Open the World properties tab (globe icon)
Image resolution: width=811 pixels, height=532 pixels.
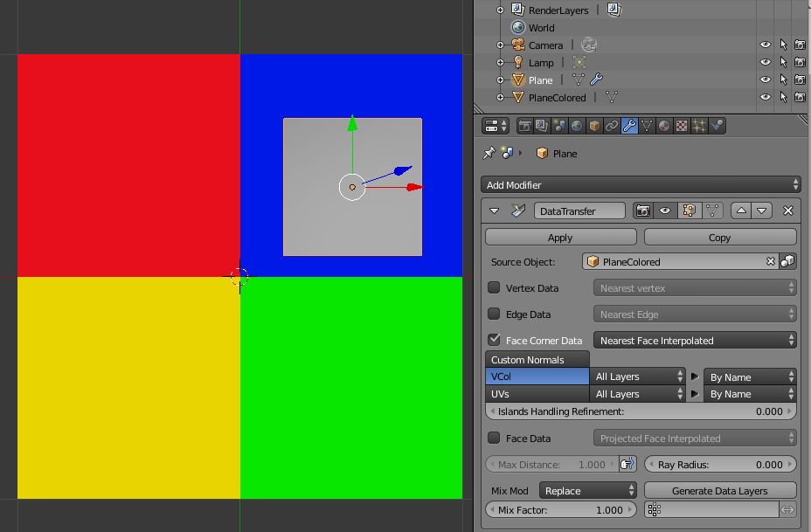coord(577,126)
